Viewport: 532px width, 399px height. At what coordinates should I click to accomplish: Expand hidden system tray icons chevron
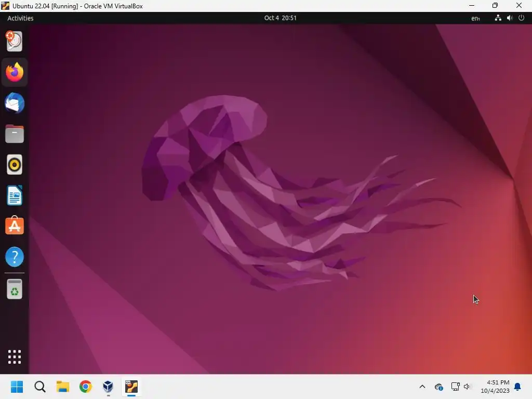(x=422, y=387)
